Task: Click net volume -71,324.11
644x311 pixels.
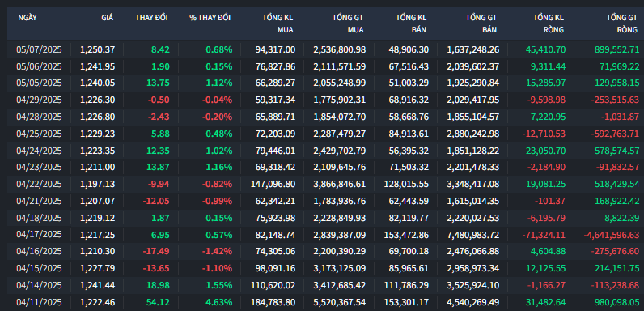Action: (544, 236)
